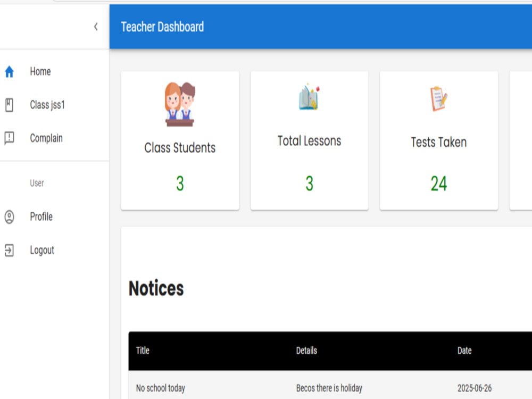The height and width of the screenshot is (399, 532).
Task: Click 'Becos there is holiday' details cell
Action: pos(329,388)
